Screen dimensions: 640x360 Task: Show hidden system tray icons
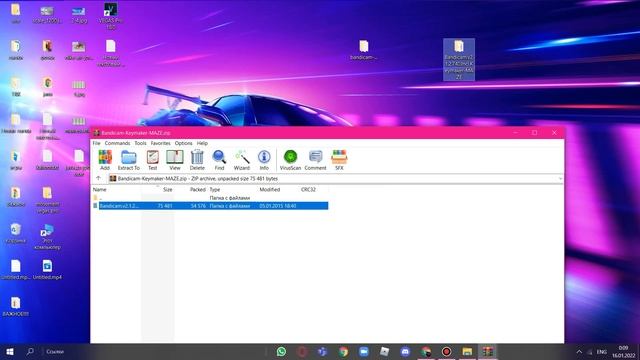(579, 351)
